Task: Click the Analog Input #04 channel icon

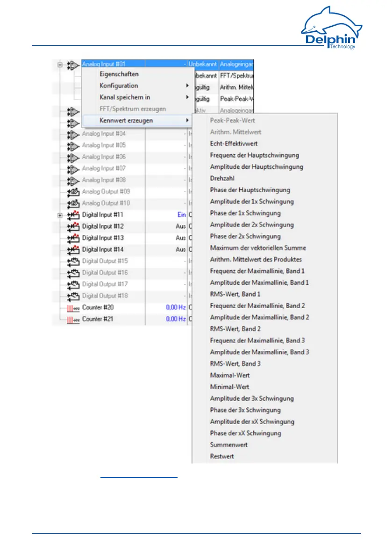Action: 73,135
